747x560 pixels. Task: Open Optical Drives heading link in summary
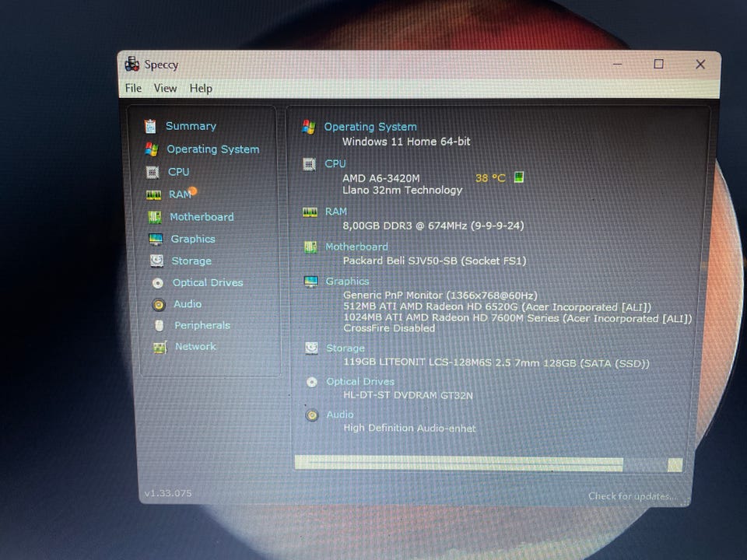360,382
